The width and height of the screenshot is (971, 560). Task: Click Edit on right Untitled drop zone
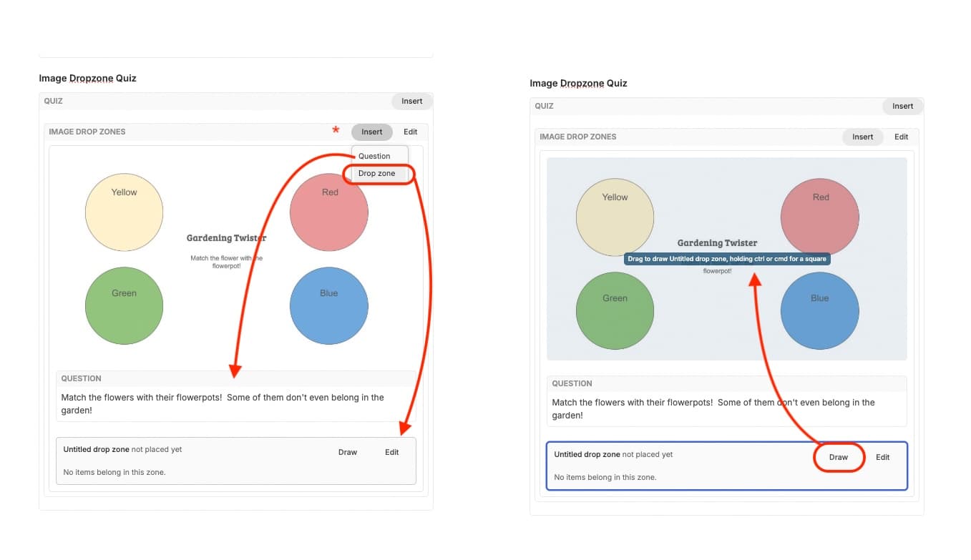pyautogui.click(x=883, y=457)
